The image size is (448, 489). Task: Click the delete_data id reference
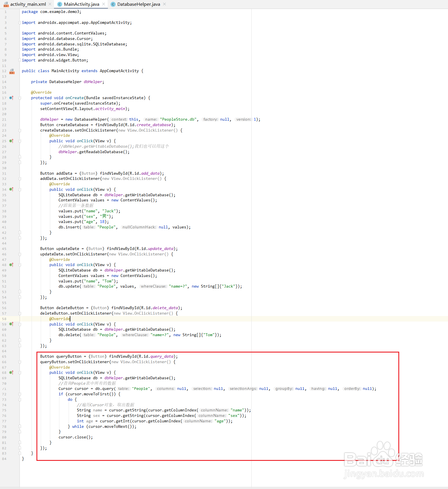(165, 308)
